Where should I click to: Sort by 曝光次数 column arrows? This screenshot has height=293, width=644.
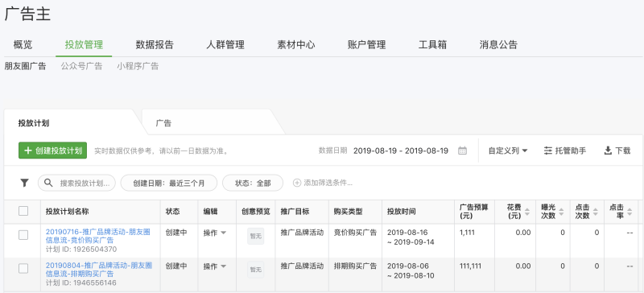click(561, 212)
